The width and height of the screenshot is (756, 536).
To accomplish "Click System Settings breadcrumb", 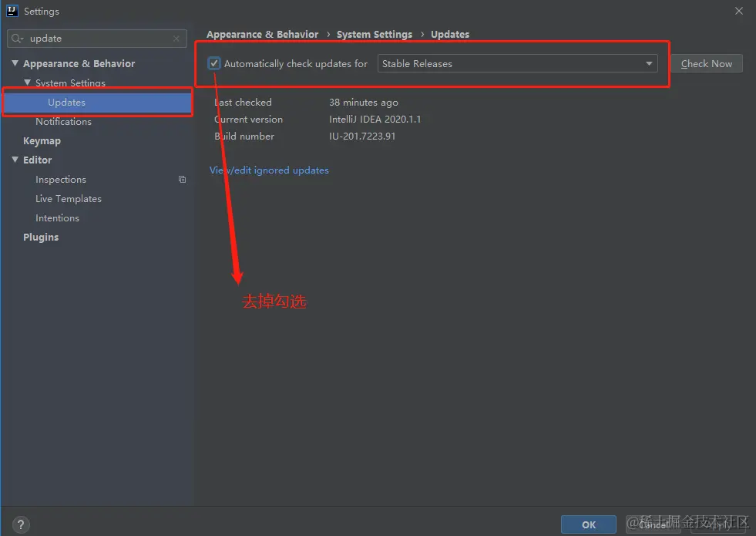I will coord(374,34).
